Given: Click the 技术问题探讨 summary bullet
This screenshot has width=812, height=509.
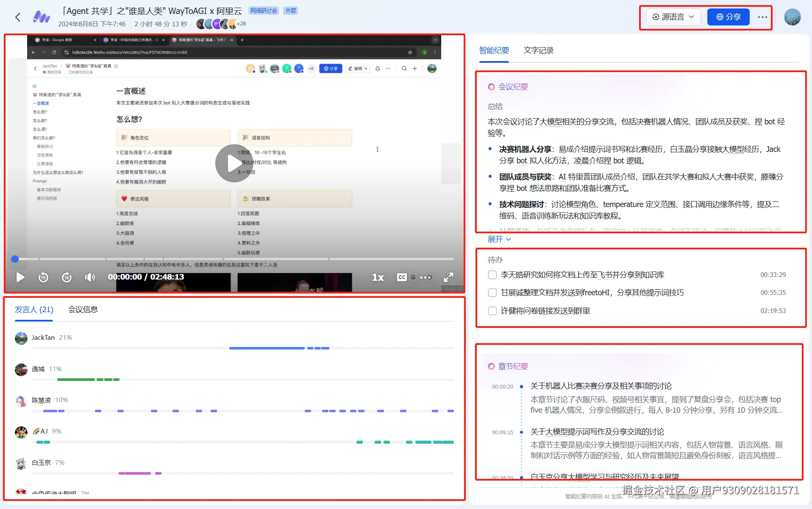Looking at the screenshot, I should click(640, 210).
